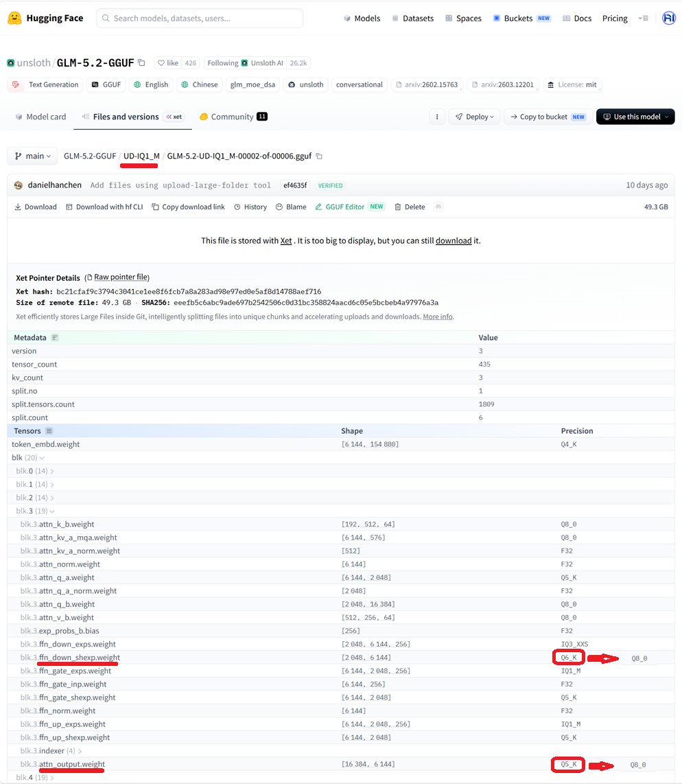Open arxiv:2603.12201 paper tag
This screenshot has height=784, width=682.
503,84
